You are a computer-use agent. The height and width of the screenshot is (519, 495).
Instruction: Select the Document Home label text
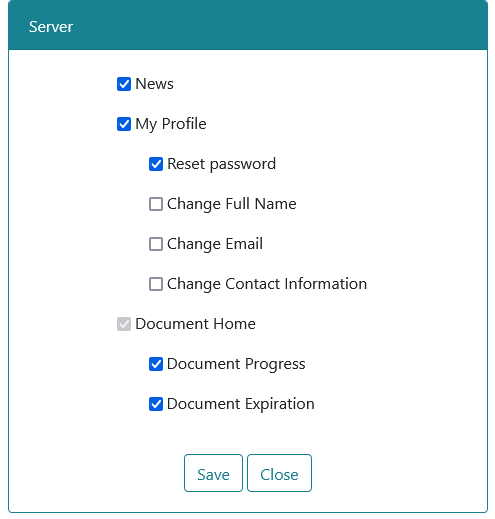195,324
